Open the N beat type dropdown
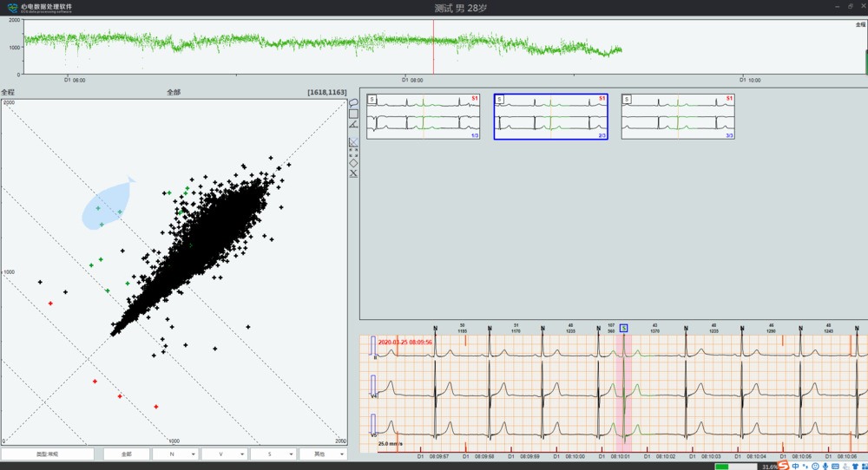This screenshot has width=868, height=470. 174,454
